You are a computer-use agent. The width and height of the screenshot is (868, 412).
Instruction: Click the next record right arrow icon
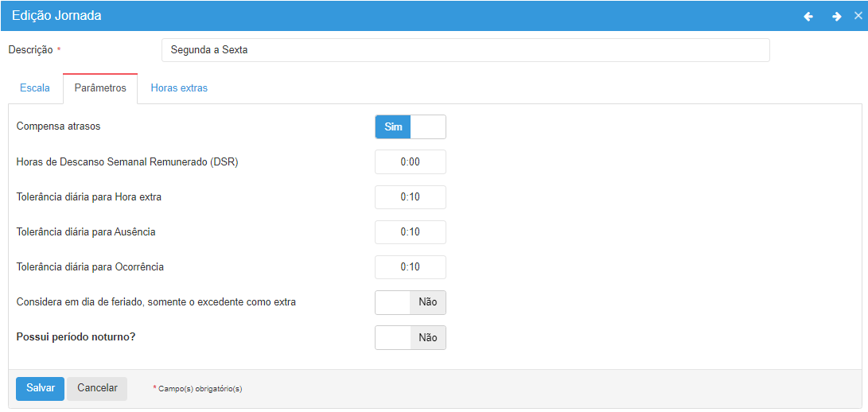click(x=836, y=16)
